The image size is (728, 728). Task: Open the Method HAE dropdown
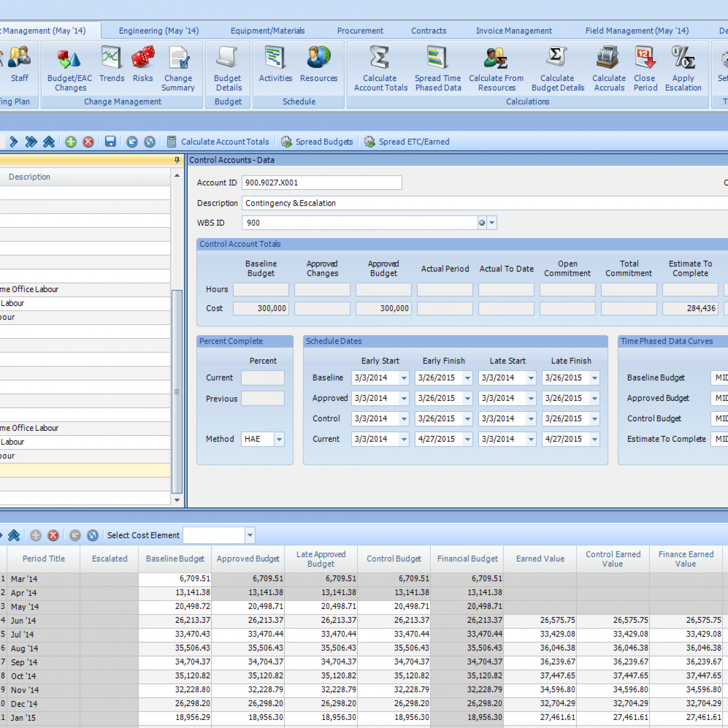click(x=279, y=439)
